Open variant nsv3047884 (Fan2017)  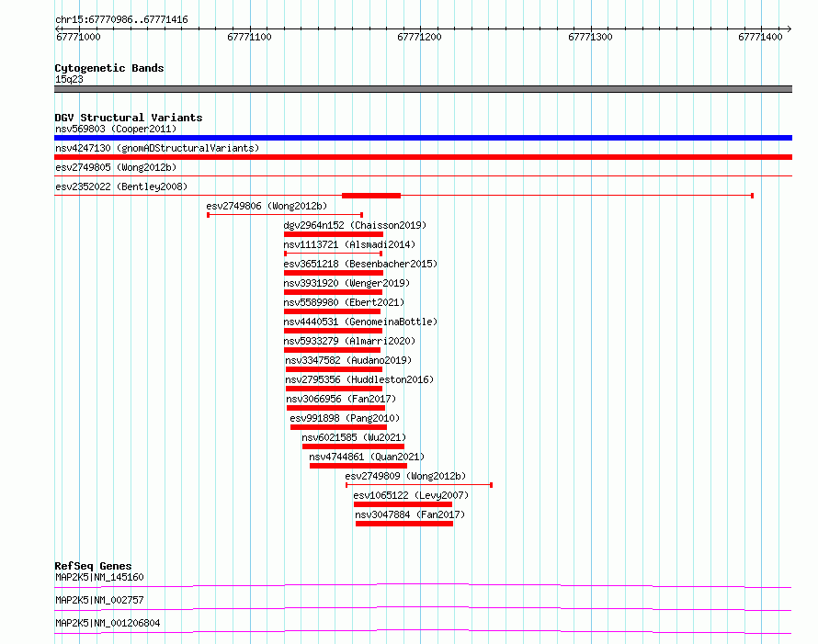(x=410, y=514)
